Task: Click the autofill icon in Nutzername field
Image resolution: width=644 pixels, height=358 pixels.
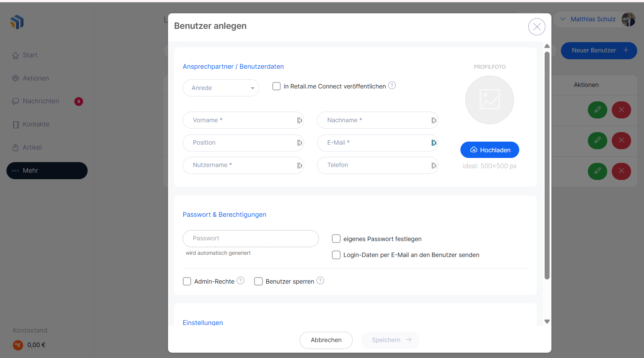Action: (x=299, y=165)
